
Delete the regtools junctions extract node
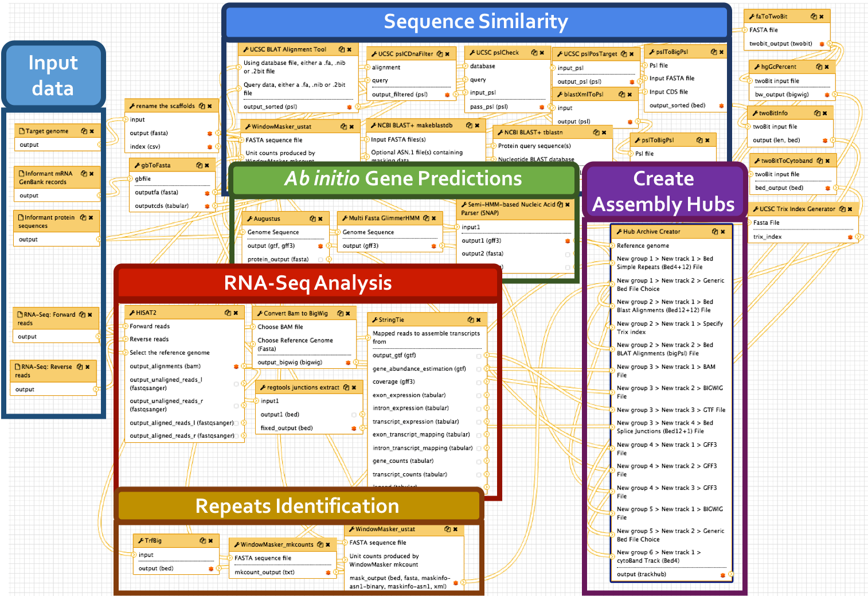coord(354,387)
